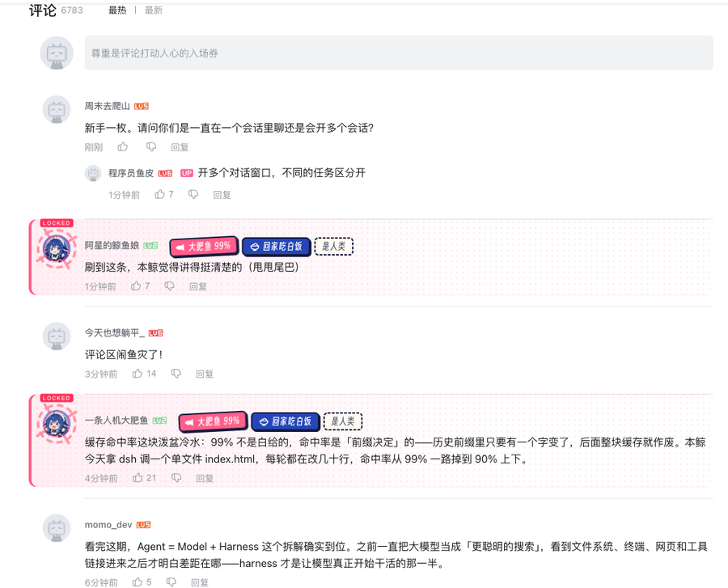
Task: Click reply text 开多个对话窗口，不同的任务区分开
Action: point(281,173)
